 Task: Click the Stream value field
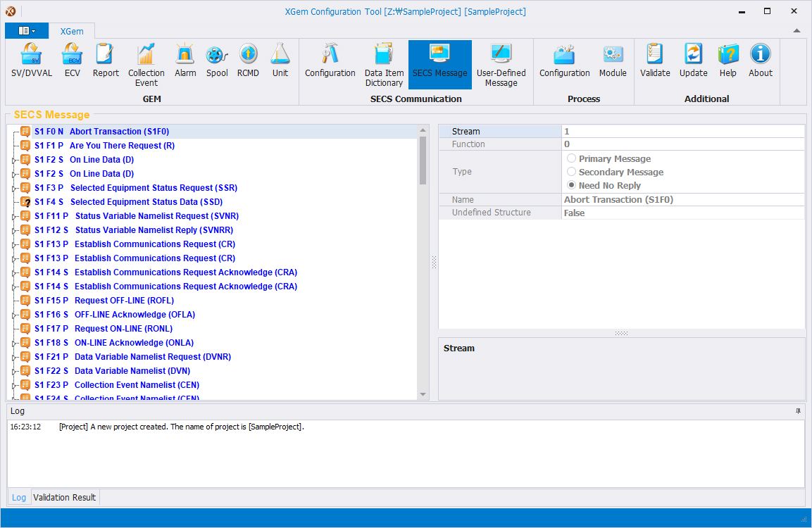pyautogui.click(x=683, y=132)
